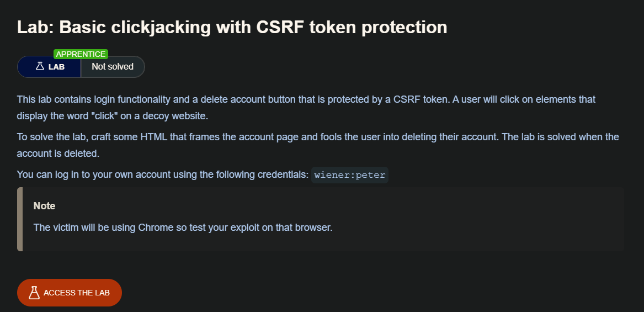Click the LAB label text in badge
The height and width of the screenshot is (312, 644).
pos(56,67)
